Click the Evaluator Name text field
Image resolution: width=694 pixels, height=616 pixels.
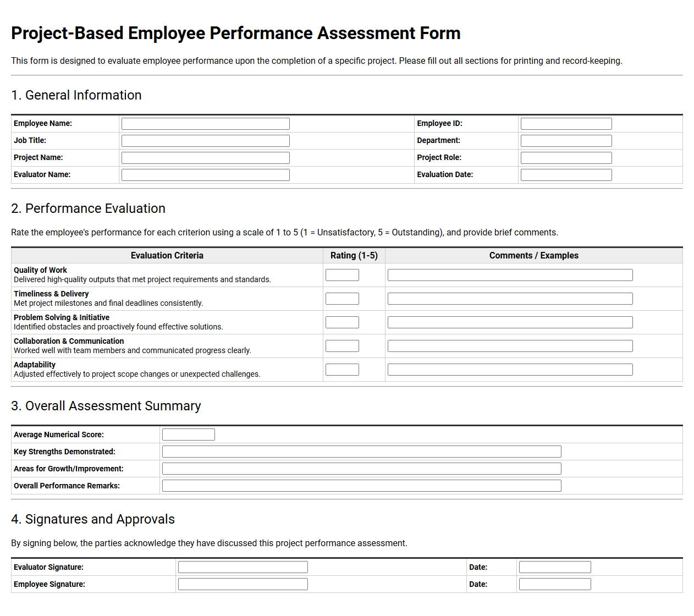click(205, 175)
